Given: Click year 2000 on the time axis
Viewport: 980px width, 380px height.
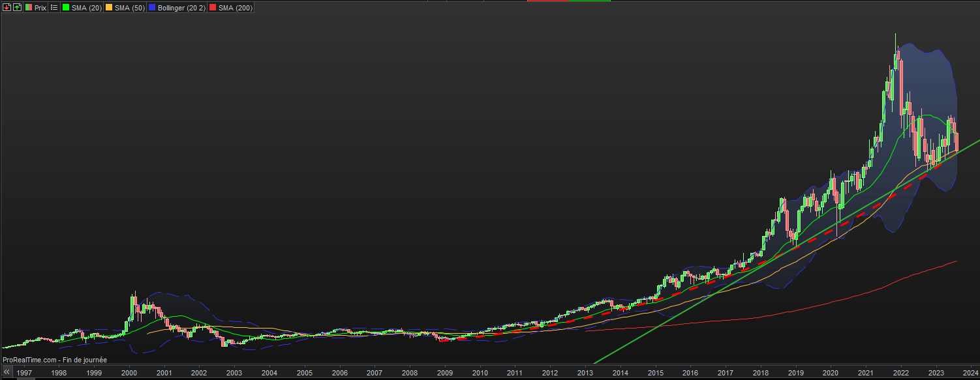Looking at the screenshot, I should (x=129, y=373).
